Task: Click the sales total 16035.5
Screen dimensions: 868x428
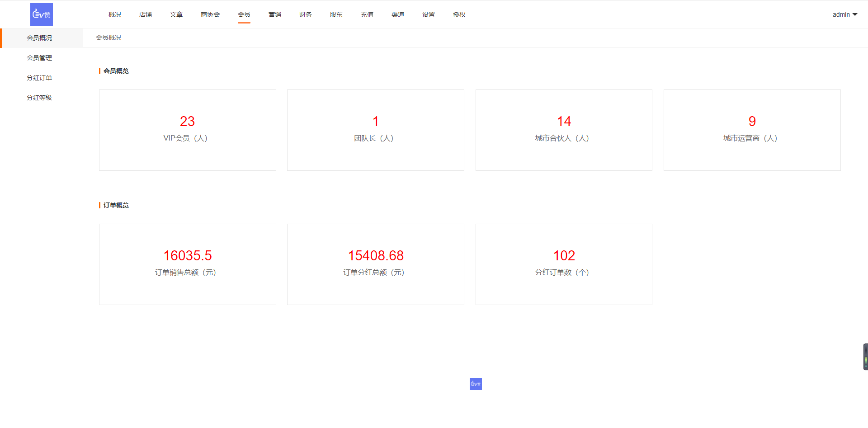Action: tap(187, 255)
